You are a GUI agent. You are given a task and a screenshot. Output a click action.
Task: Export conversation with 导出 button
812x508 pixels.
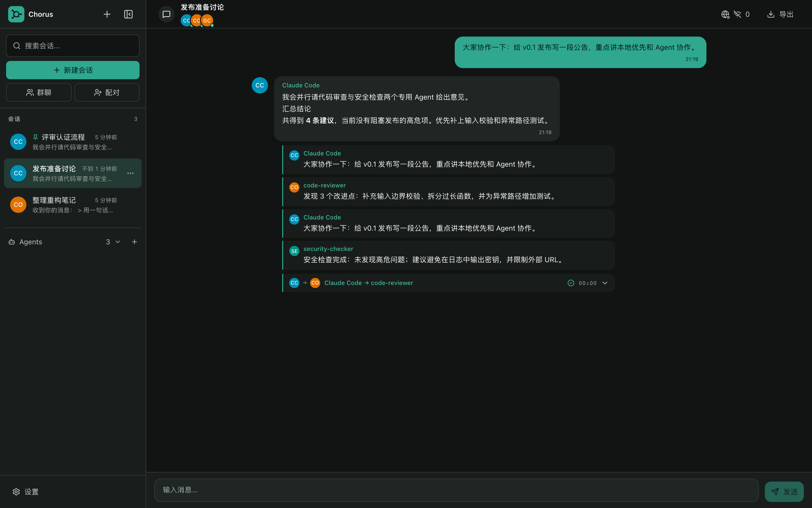click(781, 14)
